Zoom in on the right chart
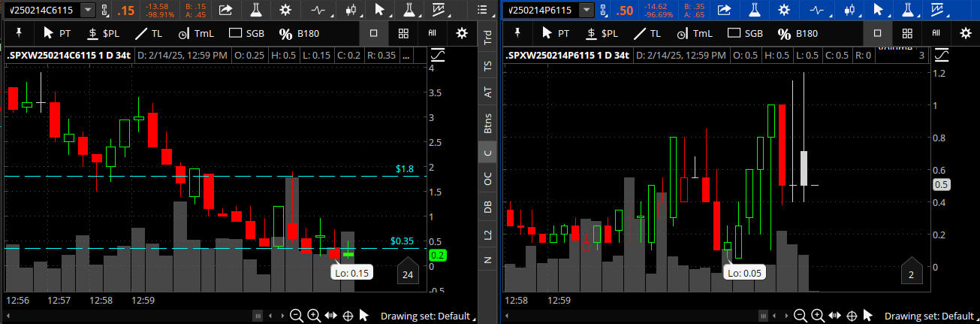 point(818,316)
